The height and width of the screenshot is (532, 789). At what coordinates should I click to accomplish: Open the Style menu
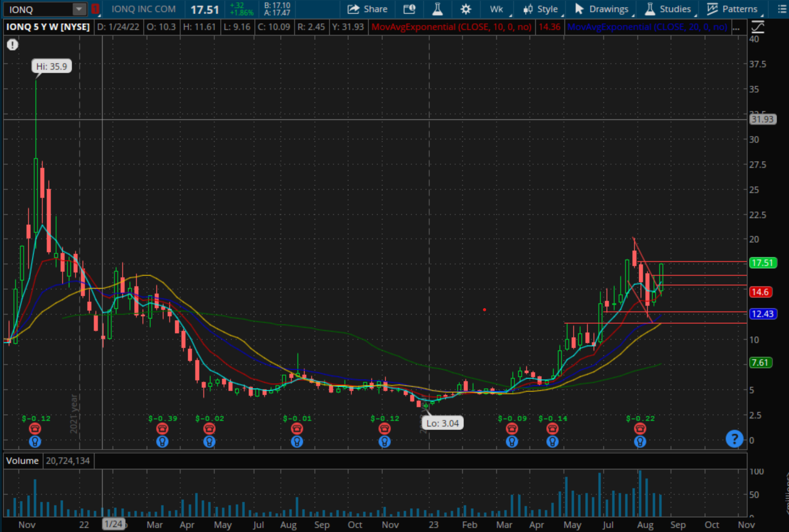(541, 9)
